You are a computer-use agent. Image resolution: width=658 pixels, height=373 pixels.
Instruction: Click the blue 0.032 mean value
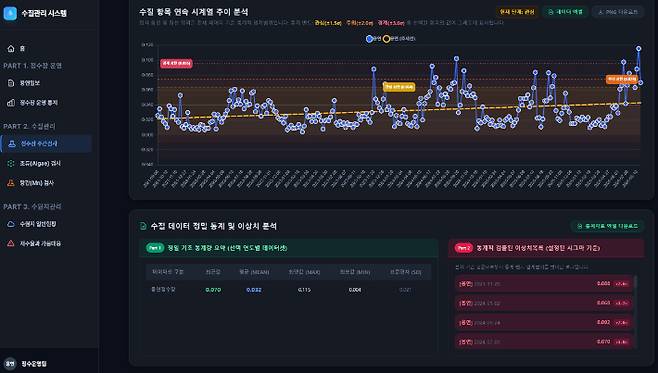coord(254,290)
